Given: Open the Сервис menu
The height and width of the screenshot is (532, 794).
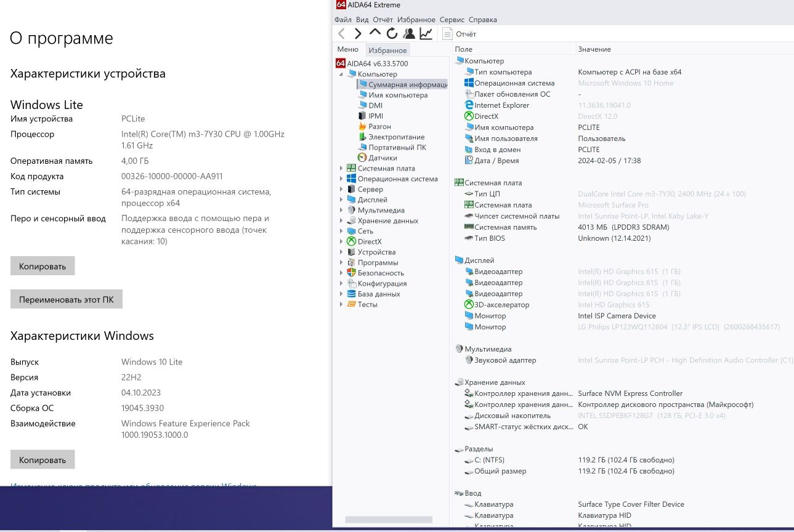Looking at the screenshot, I should (452, 20).
